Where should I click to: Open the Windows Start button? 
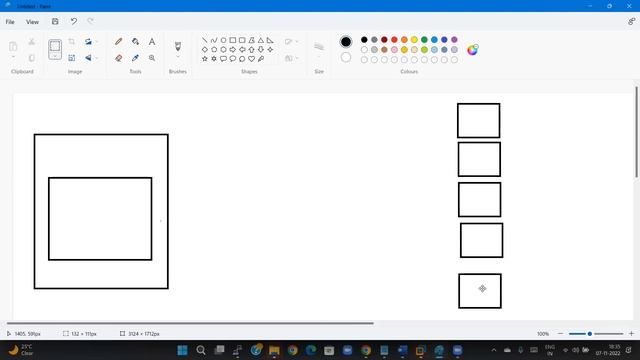tap(182, 350)
